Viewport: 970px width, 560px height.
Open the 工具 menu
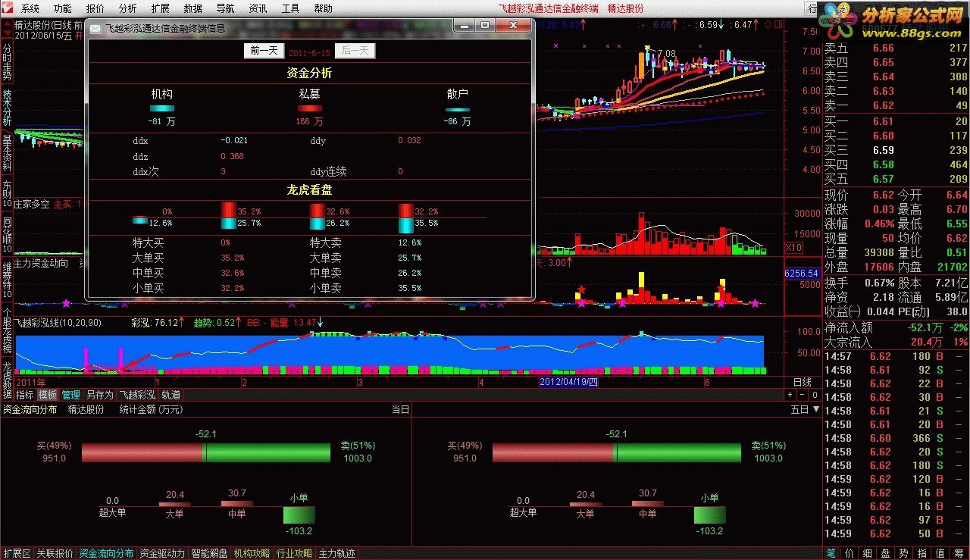coord(291,8)
